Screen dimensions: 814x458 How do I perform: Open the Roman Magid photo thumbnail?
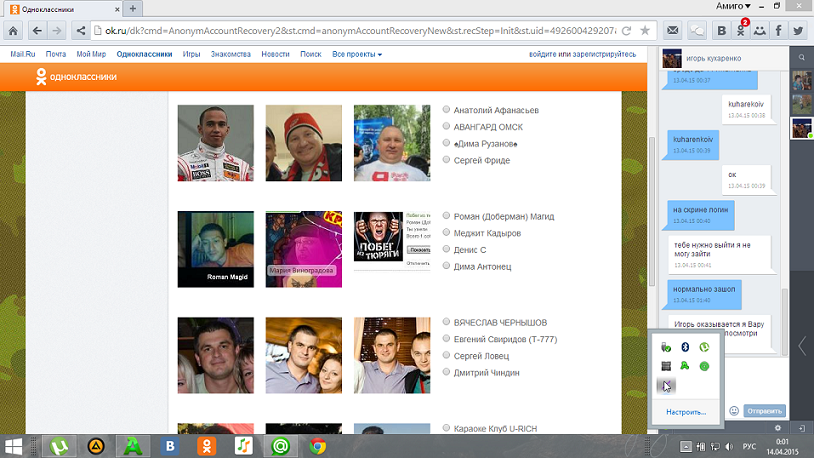pyautogui.click(x=215, y=249)
